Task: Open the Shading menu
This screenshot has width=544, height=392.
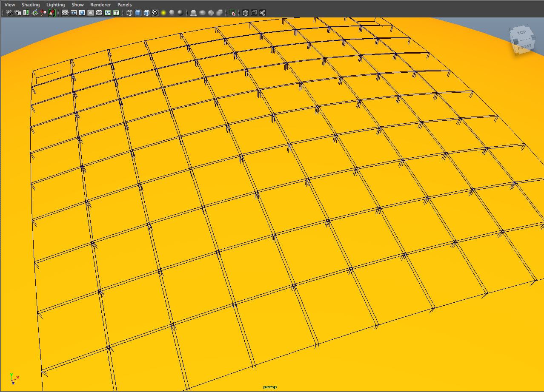Action: (31, 5)
